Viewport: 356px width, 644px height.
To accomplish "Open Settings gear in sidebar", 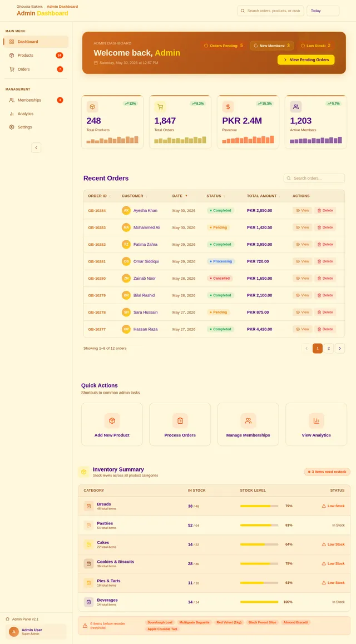I will coord(12,127).
